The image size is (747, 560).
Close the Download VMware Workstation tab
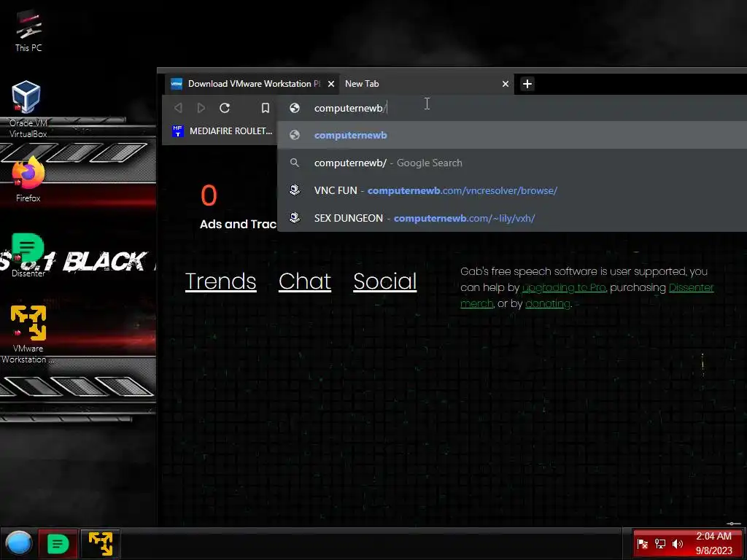coord(331,84)
